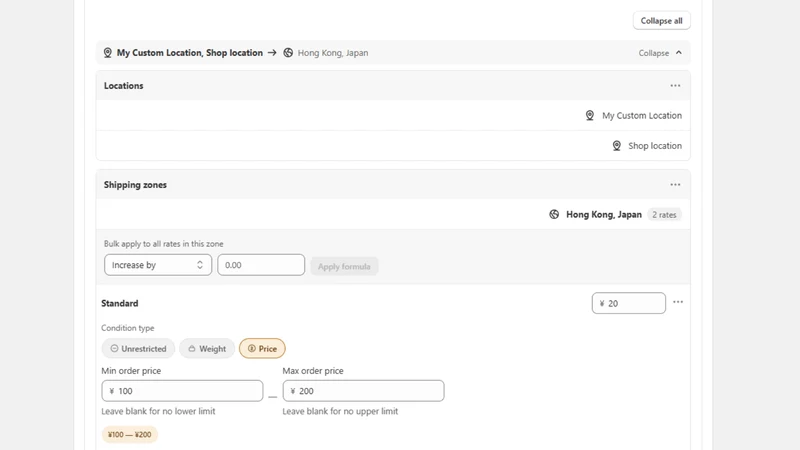Click the Min order price field
800x450 pixels.
(182, 391)
